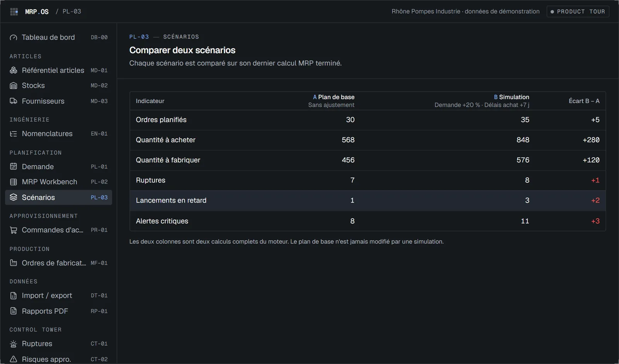Click the Rapports PDF document icon
The width and height of the screenshot is (619, 364).
[14, 311]
